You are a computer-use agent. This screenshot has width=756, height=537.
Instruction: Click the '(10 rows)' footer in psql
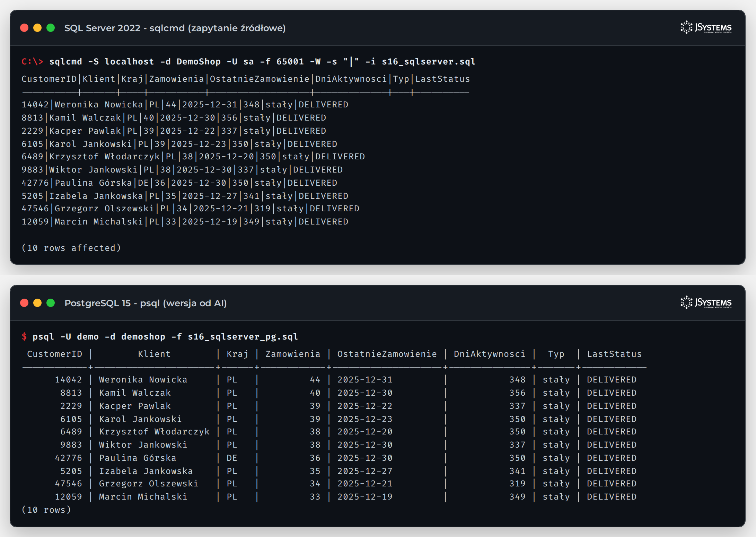pyautogui.click(x=46, y=510)
